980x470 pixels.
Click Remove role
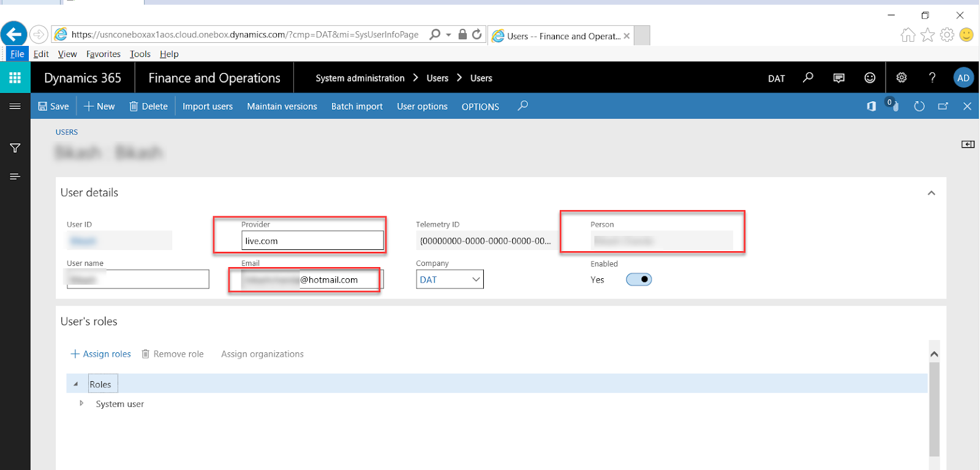pyautogui.click(x=173, y=354)
